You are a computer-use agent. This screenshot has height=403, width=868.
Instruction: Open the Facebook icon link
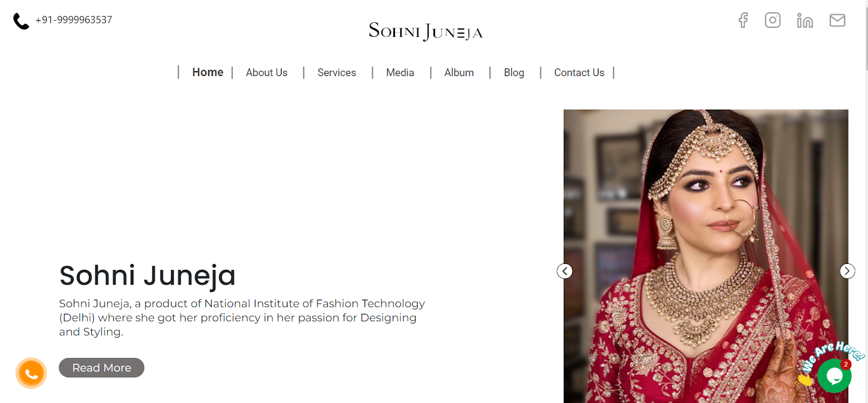click(743, 20)
